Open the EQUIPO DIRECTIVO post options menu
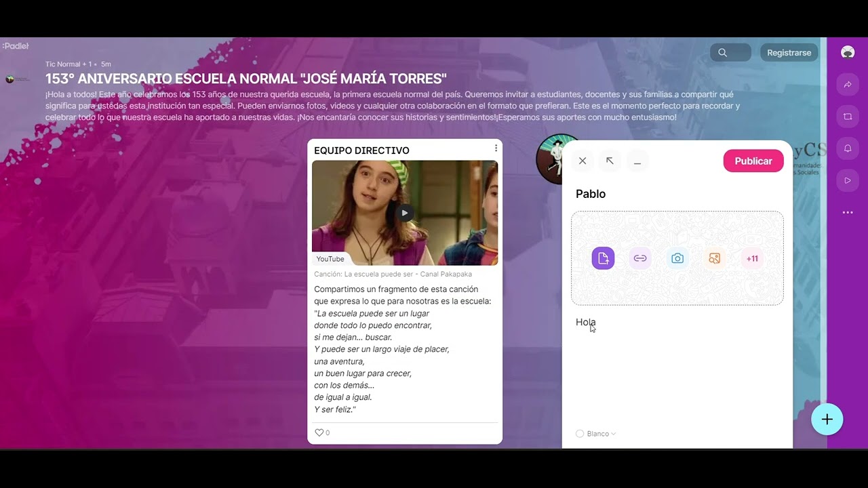Viewport: 868px width, 488px height. coord(496,148)
